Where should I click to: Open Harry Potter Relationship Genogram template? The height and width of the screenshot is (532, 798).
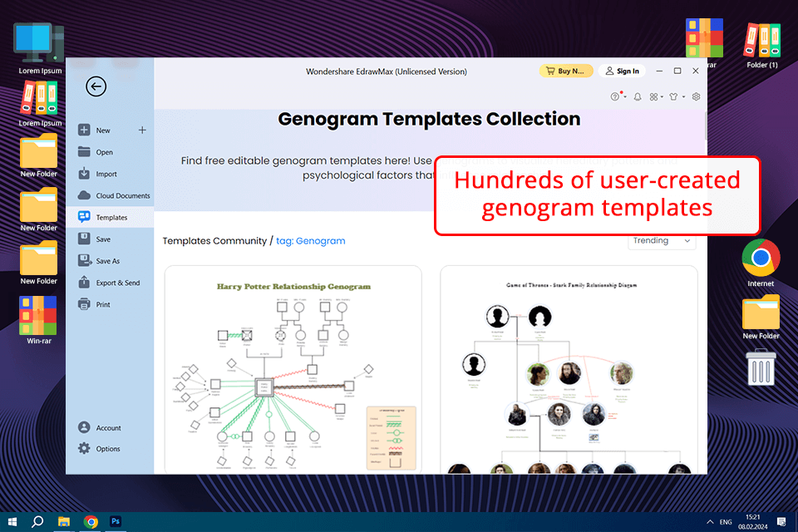click(x=293, y=370)
